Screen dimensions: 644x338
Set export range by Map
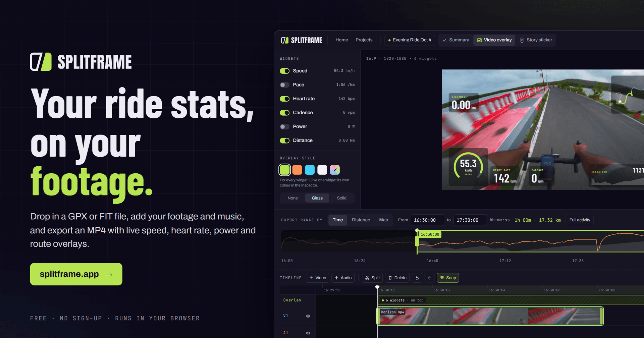383,220
